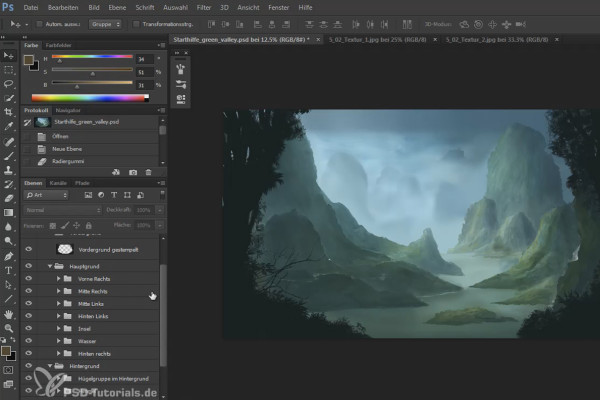Expand the Hinten rechts group

(x=58, y=354)
